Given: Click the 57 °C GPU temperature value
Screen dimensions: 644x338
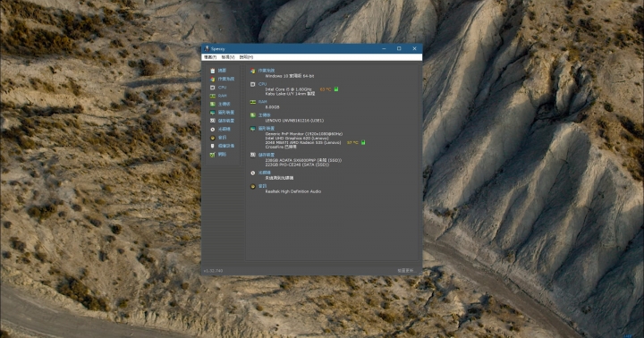Looking at the screenshot, I should tap(352, 142).
